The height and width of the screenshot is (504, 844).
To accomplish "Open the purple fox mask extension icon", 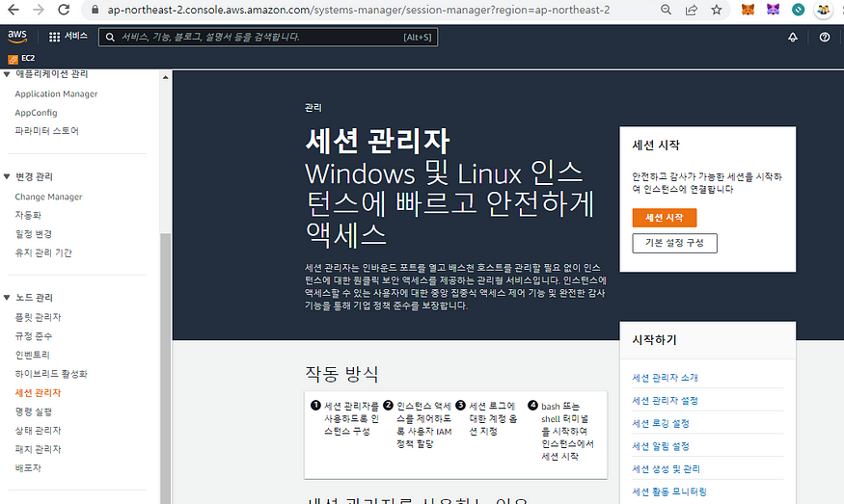I will tap(773, 10).
